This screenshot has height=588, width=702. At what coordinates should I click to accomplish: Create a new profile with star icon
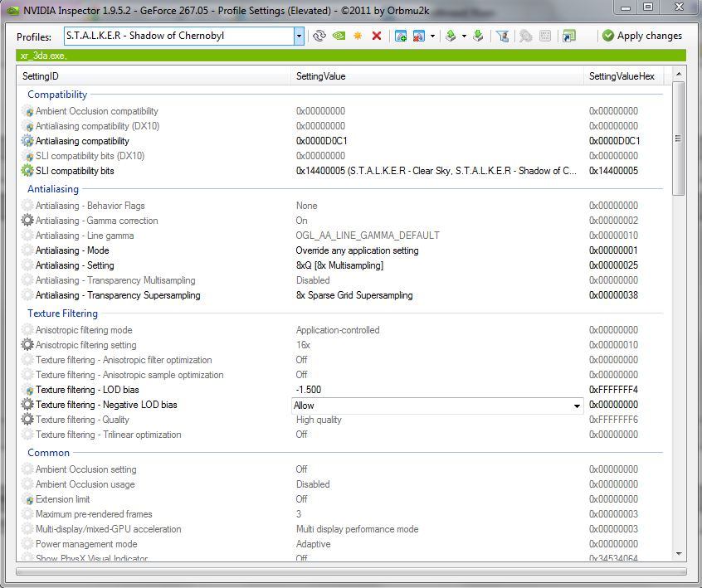click(358, 36)
